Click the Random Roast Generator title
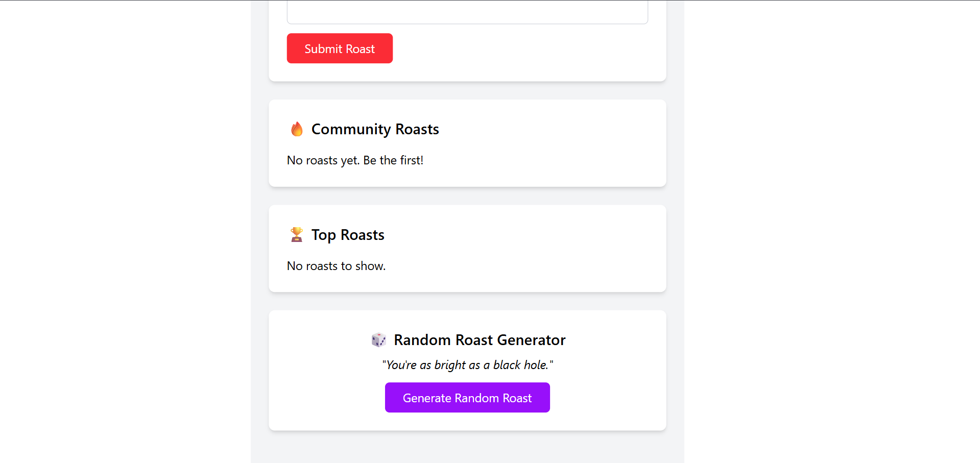 click(x=480, y=340)
